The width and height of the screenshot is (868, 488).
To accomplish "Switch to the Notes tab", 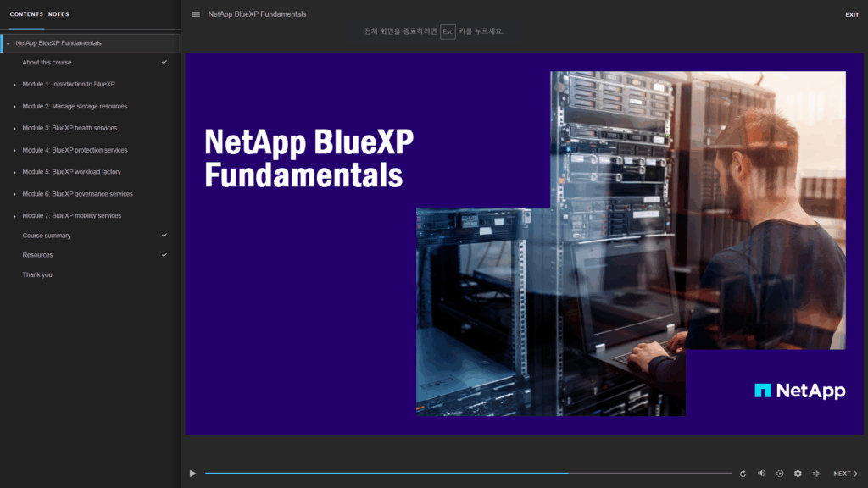I will click(x=59, y=14).
